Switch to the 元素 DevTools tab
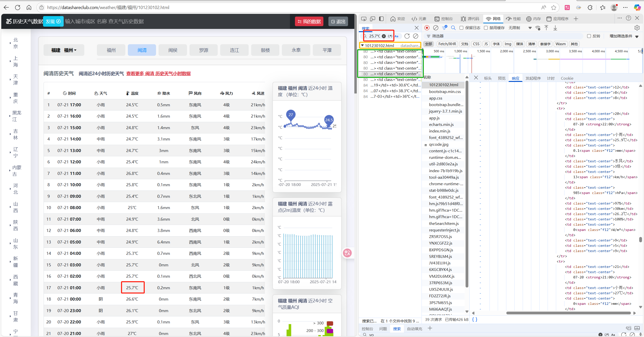The image size is (644, 337). pos(419,19)
